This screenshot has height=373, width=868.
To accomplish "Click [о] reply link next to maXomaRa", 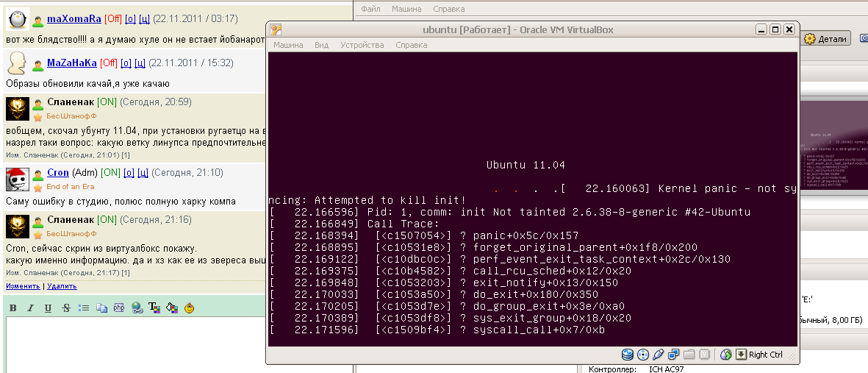I will click(x=131, y=19).
